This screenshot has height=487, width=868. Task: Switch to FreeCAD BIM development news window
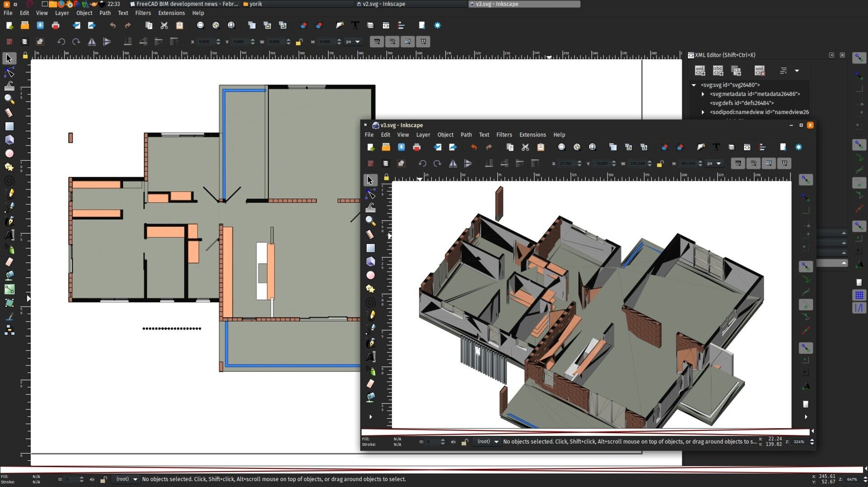[186, 4]
